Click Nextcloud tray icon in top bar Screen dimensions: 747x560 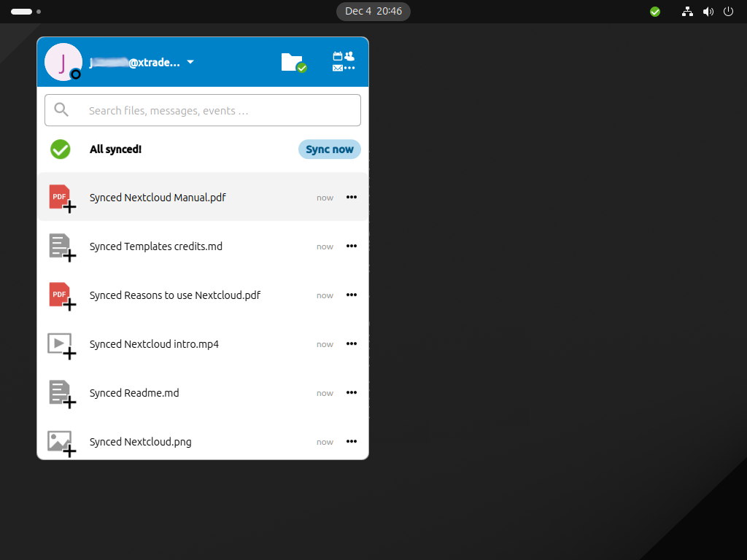pos(655,12)
